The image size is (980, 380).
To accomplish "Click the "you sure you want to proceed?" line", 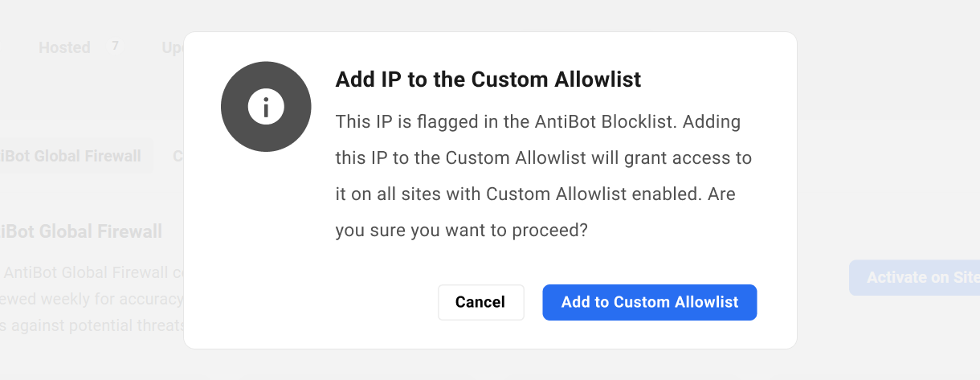I will pos(461,231).
